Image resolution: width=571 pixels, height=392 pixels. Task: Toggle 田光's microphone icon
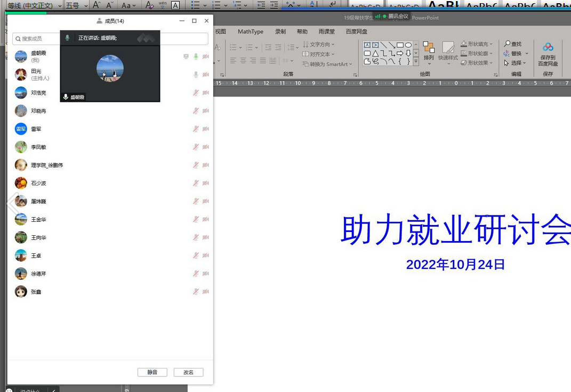(x=196, y=75)
